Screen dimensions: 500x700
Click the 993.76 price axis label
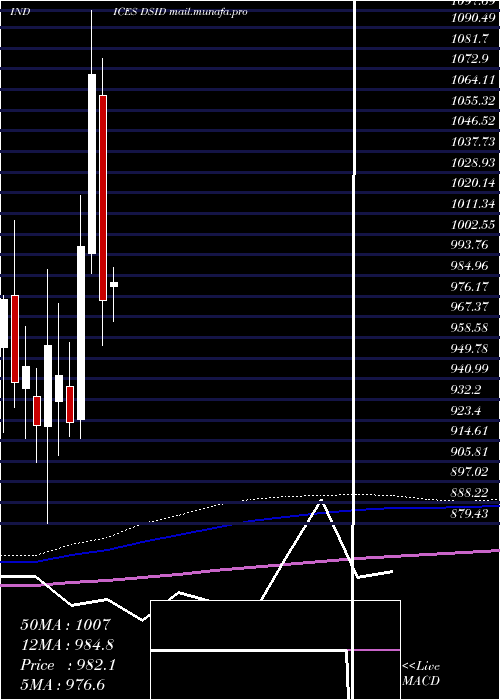tap(470, 245)
